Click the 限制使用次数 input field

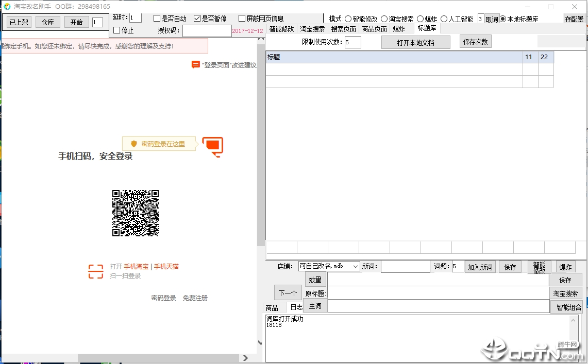click(353, 42)
